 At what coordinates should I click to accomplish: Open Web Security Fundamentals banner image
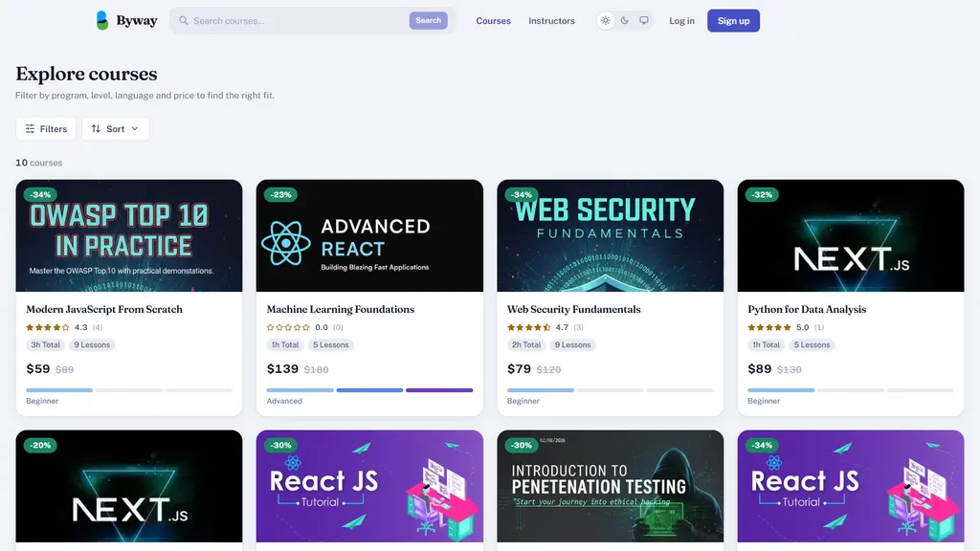[610, 235]
